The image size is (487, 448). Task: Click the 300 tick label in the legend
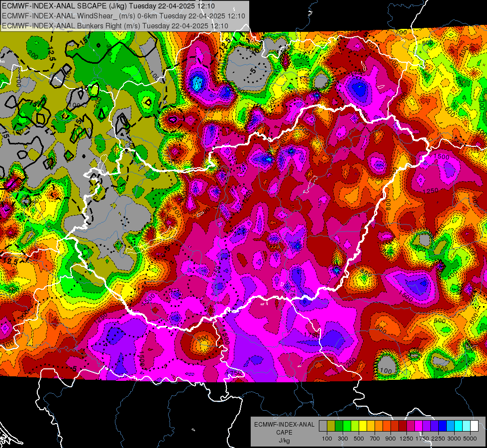pos(343,439)
